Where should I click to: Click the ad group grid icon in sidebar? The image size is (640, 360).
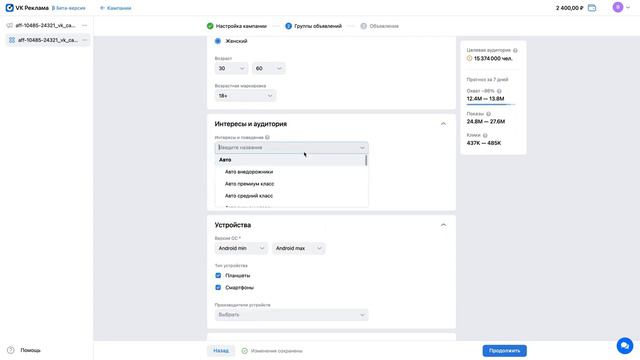pos(12,40)
